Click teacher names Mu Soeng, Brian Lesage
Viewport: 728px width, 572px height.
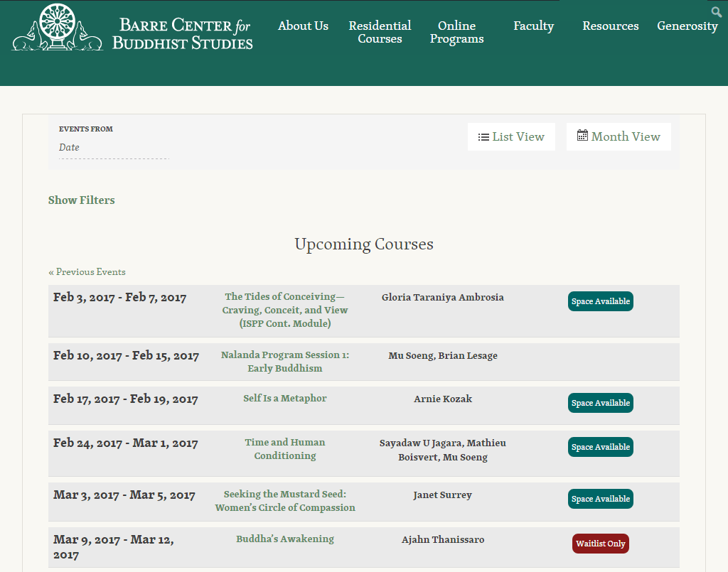442,356
